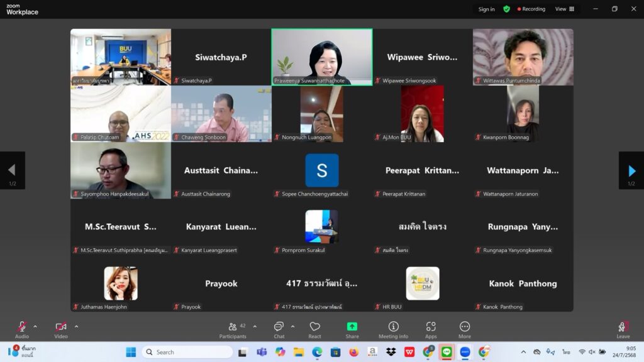Viewport: 644px width, 362px height.
Task: Expand the arrow next to Chat
Action: coord(293,326)
